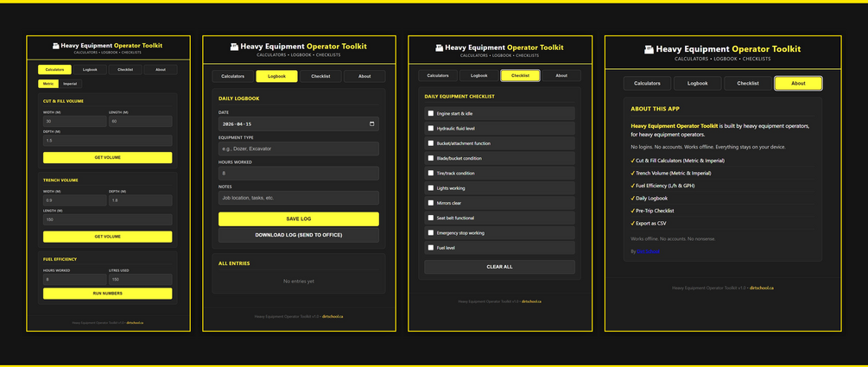This screenshot has height=367, width=868.
Task: Select the highlighted Calculators tab in the first panel
Action: (x=54, y=70)
